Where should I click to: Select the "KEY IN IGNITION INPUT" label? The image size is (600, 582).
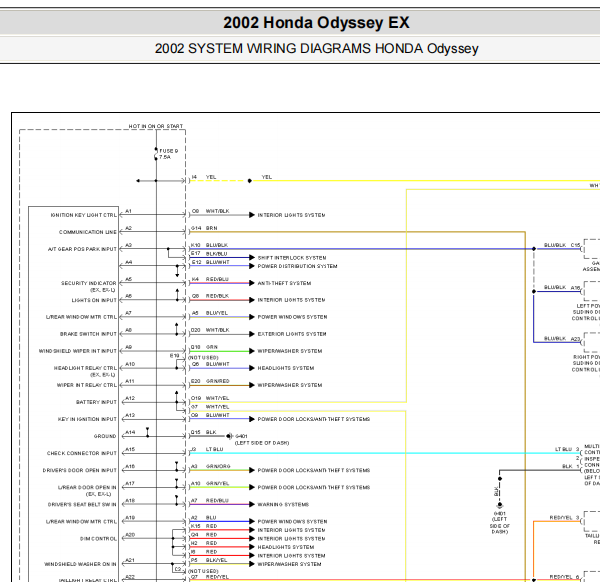87,419
